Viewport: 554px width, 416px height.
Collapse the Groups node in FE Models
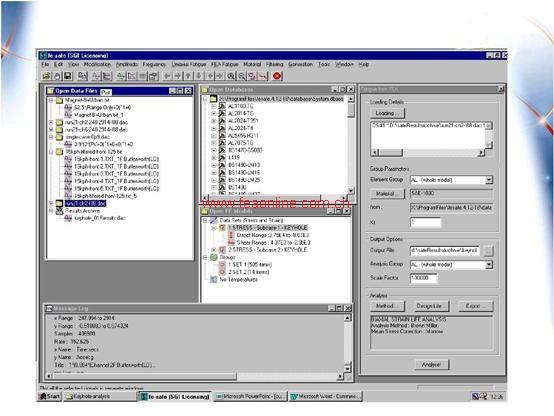[205, 257]
